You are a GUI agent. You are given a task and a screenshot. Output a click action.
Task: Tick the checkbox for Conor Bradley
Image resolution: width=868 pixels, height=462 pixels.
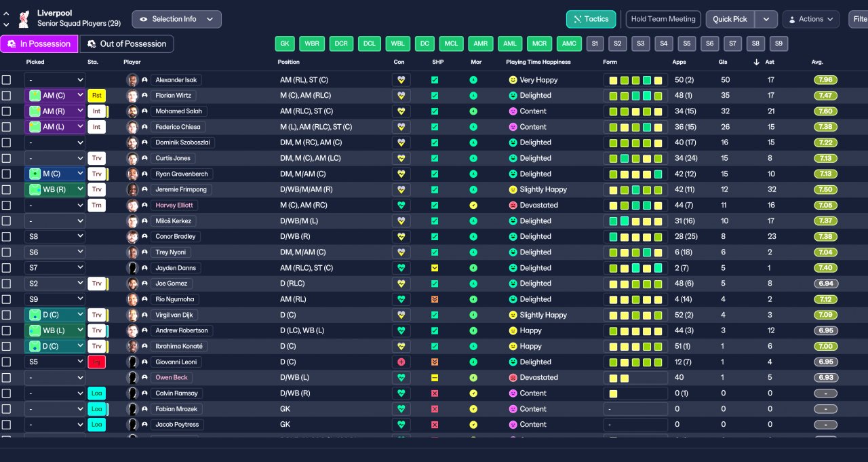click(6, 237)
